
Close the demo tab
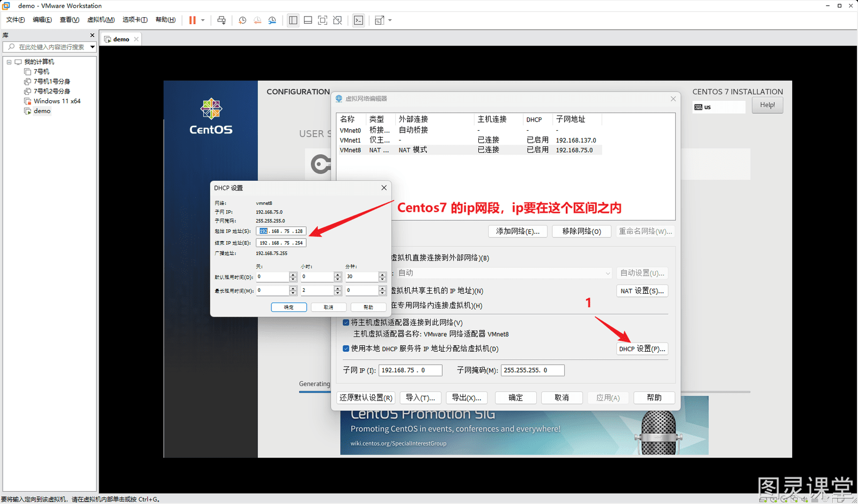pos(136,39)
